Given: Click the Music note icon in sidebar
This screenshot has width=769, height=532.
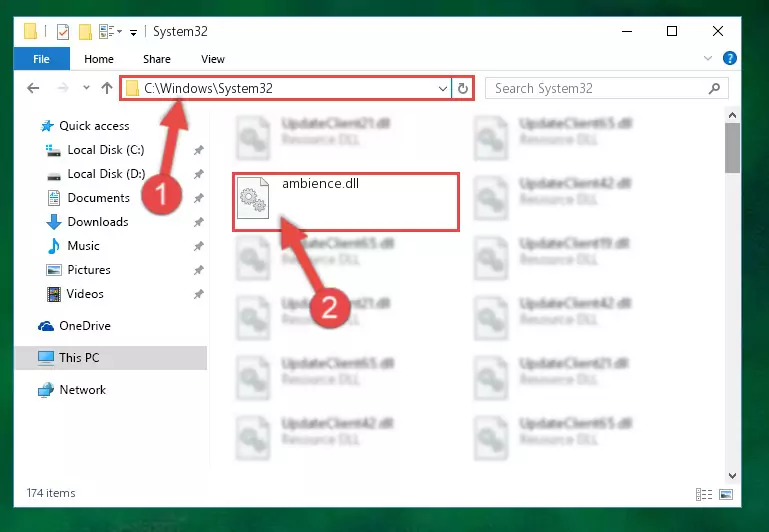Looking at the screenshot, I should [53, 246].
